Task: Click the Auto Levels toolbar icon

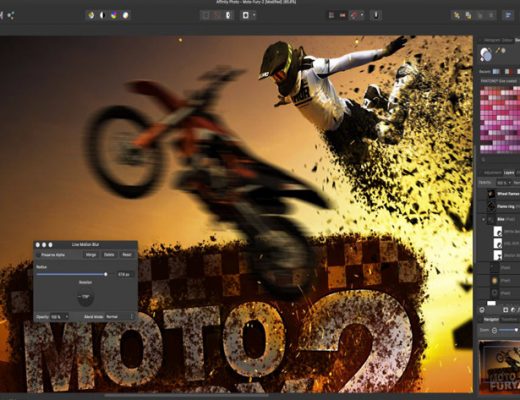Action: 91,15
